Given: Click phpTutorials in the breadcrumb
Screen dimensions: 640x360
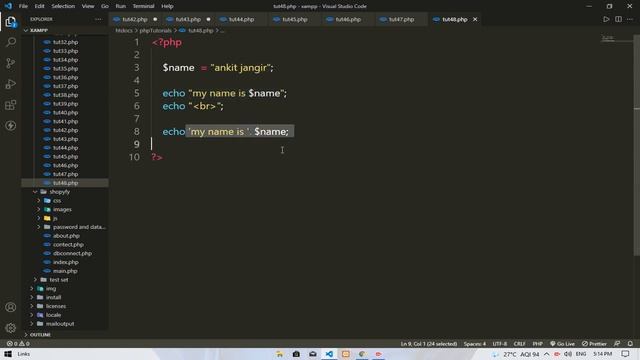Looking at the screenshot, I should tap(156, 30).
